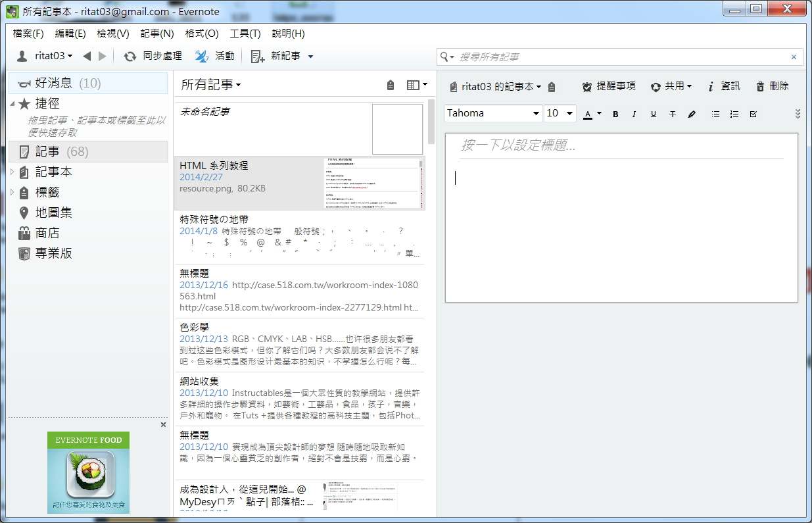812x523 pixels.
Task: Select 記事 (68) in the sidebar
Action: pyautogui.click(x=88, y=152)
